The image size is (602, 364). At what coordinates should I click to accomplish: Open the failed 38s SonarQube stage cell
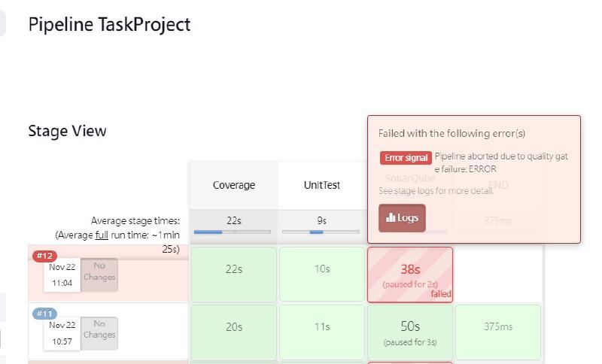(410, 275)
